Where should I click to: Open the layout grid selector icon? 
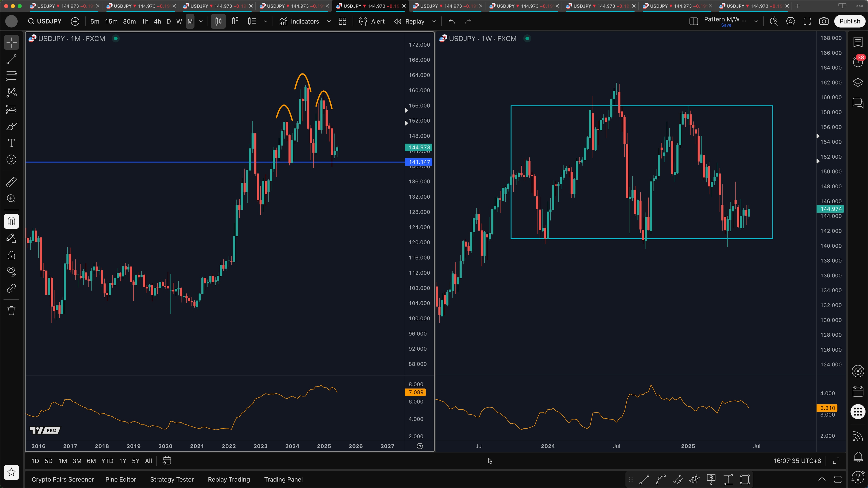tap(342, 21)
